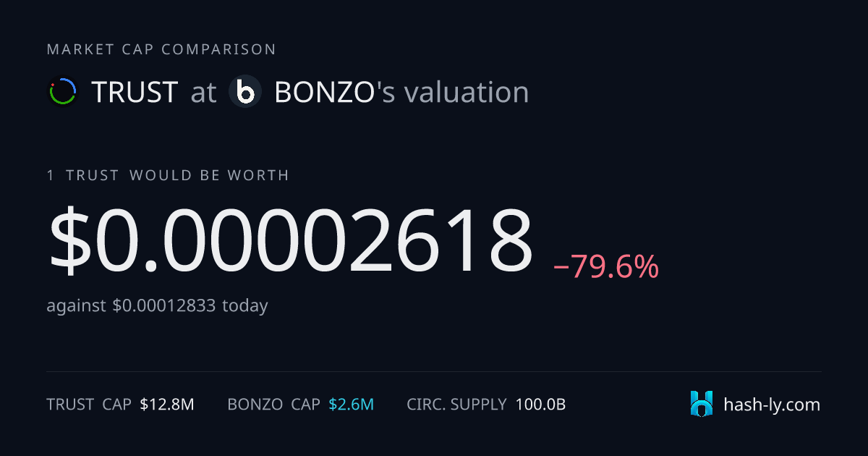Click the TRUST token circular logo icon
868x456 pixels.
pos(63,92)
